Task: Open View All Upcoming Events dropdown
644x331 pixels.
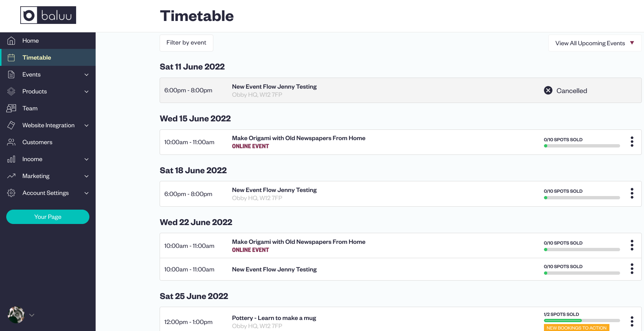Action: 595,43
